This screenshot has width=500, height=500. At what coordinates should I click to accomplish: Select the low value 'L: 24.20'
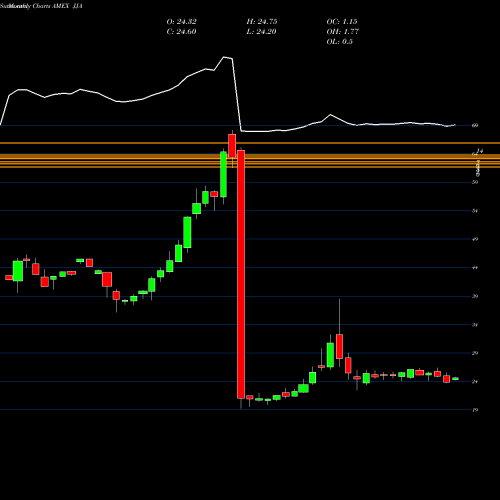261,32
